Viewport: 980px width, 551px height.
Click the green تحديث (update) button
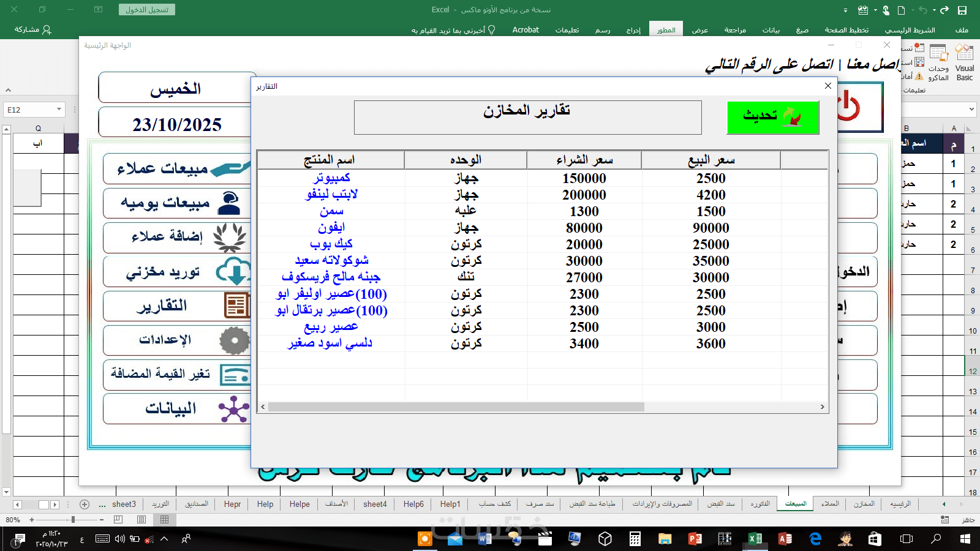(773, 118)
